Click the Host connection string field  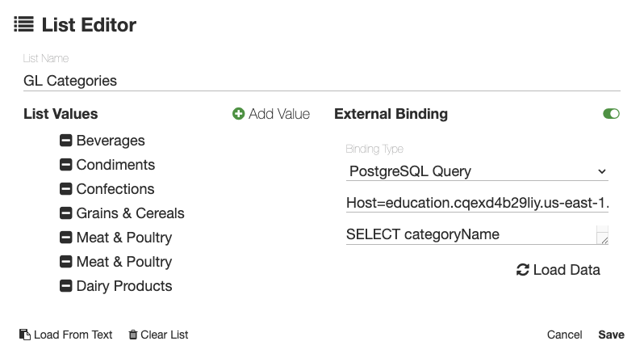click(476, 203)
